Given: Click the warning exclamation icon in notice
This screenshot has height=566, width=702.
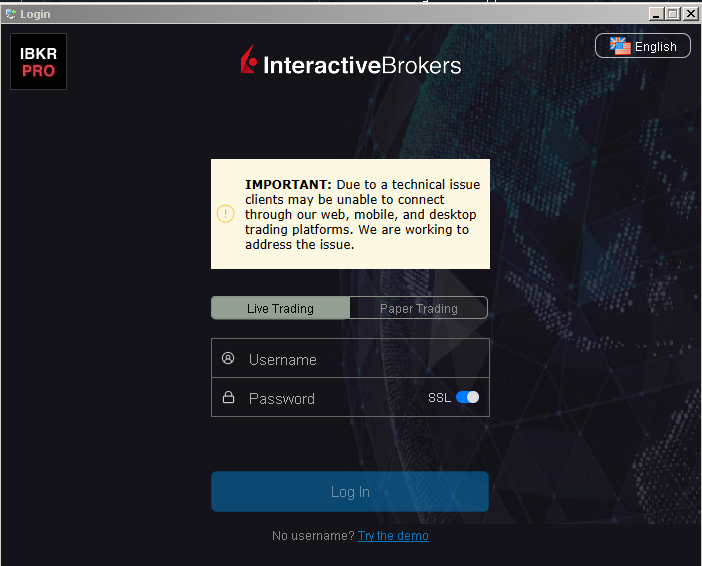Looking at the screenshot, I should (x=226, y=214).
